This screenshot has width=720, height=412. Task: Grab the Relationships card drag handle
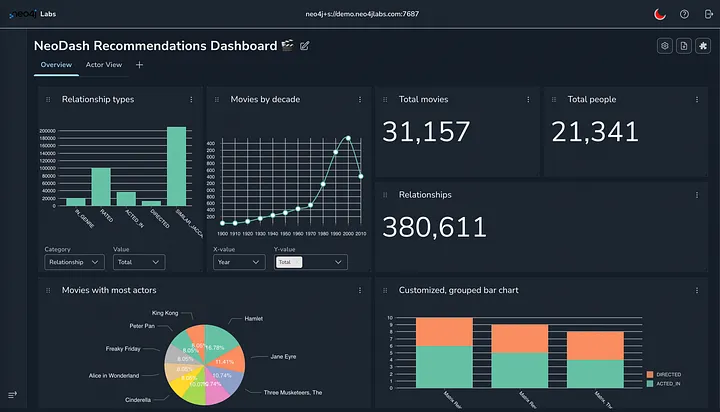point(385,195)
